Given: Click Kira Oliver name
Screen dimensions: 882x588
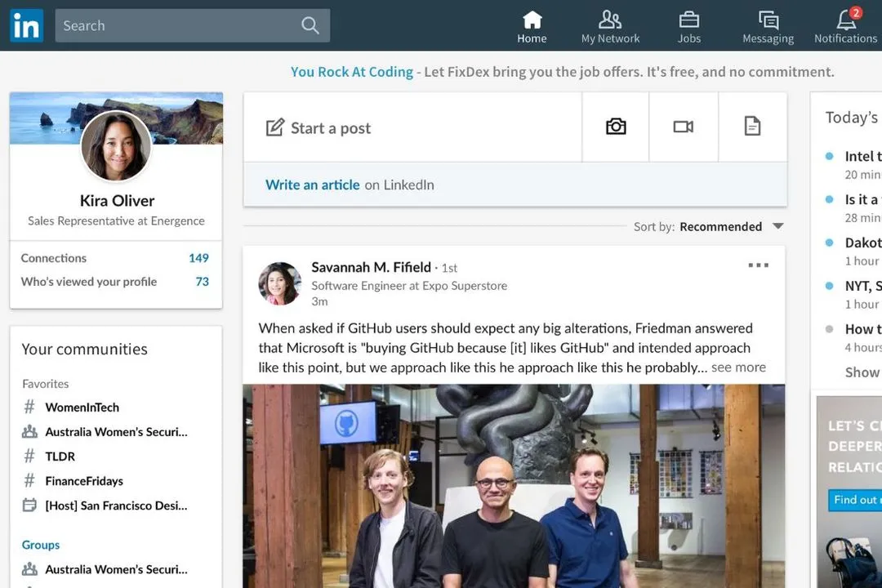Looking at the screenshot, I should [117, 201].
